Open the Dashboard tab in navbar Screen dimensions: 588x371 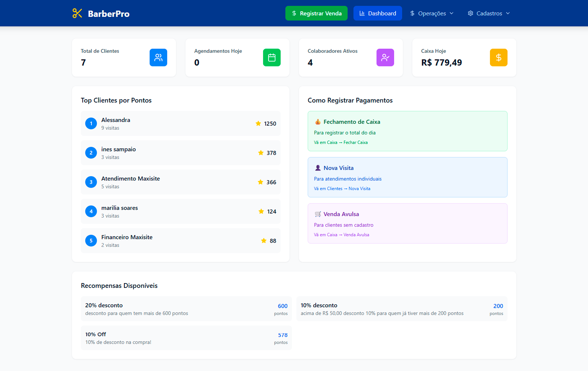click(378, 13)
